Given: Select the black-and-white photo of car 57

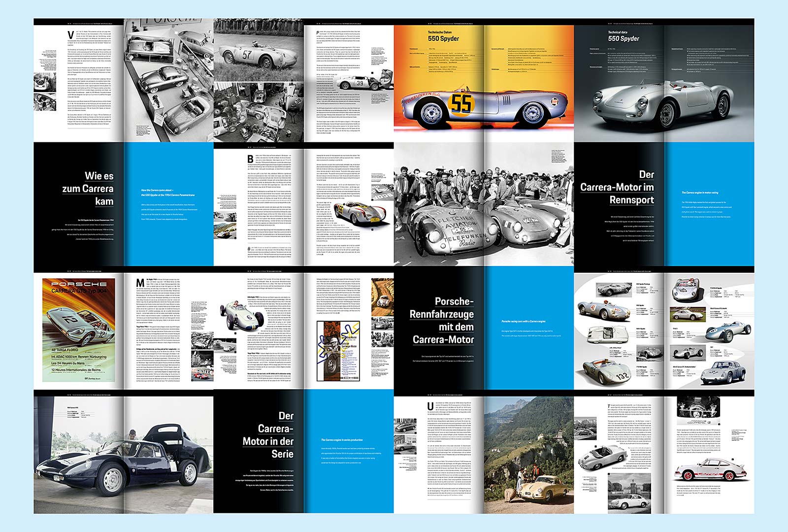Looking at the screenshot, I should pyautogui.click(x=259, y=50).
